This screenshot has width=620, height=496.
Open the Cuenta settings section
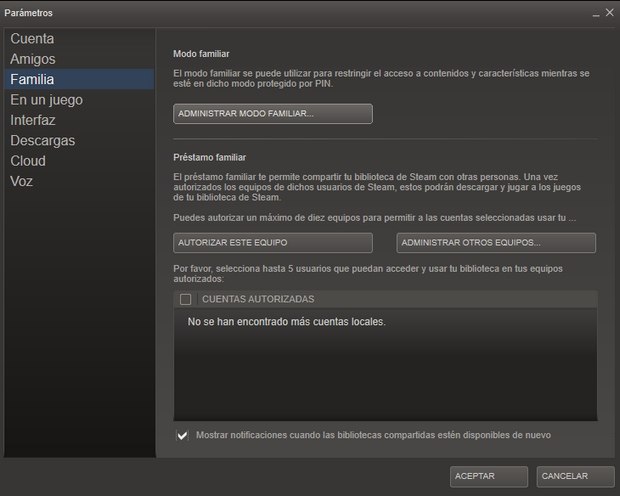point(32,39)
